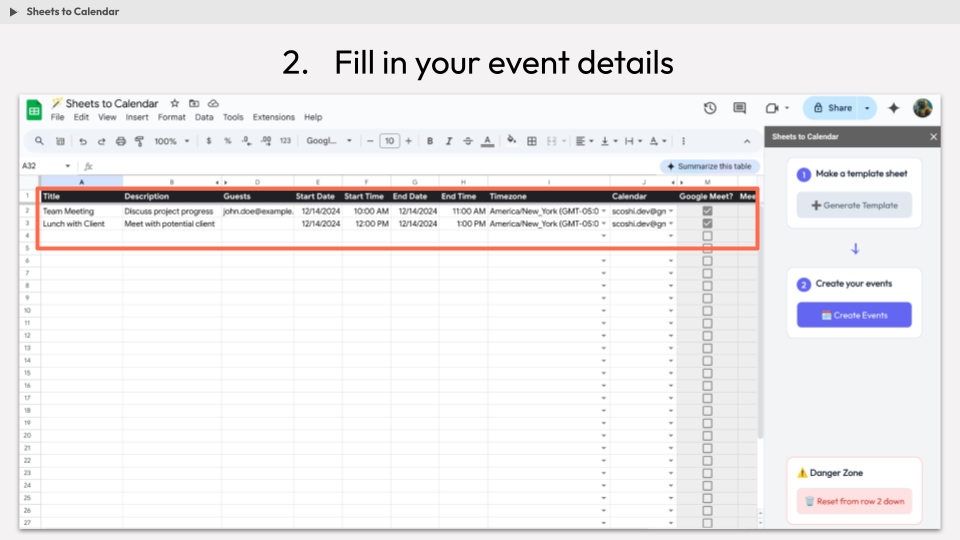The image size is (960, 540).
Task: Collapse the toolbar with up chevron
Action: [x=747, y=141]
